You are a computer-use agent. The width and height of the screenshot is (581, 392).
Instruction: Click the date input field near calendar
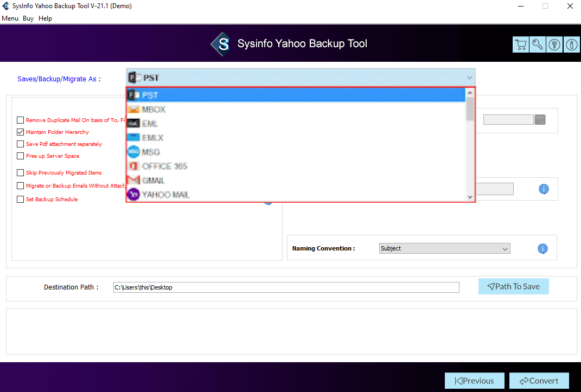[508, 120]
